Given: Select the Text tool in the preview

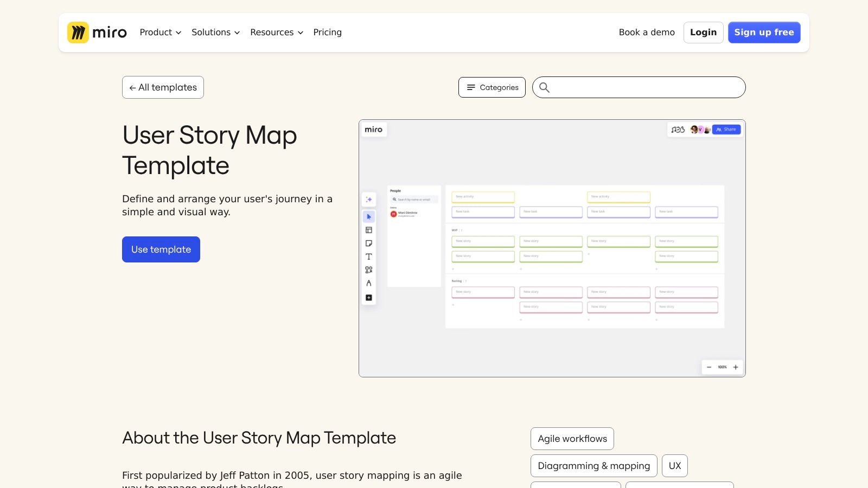Looking at the screenshot, I should pos(369,256).
